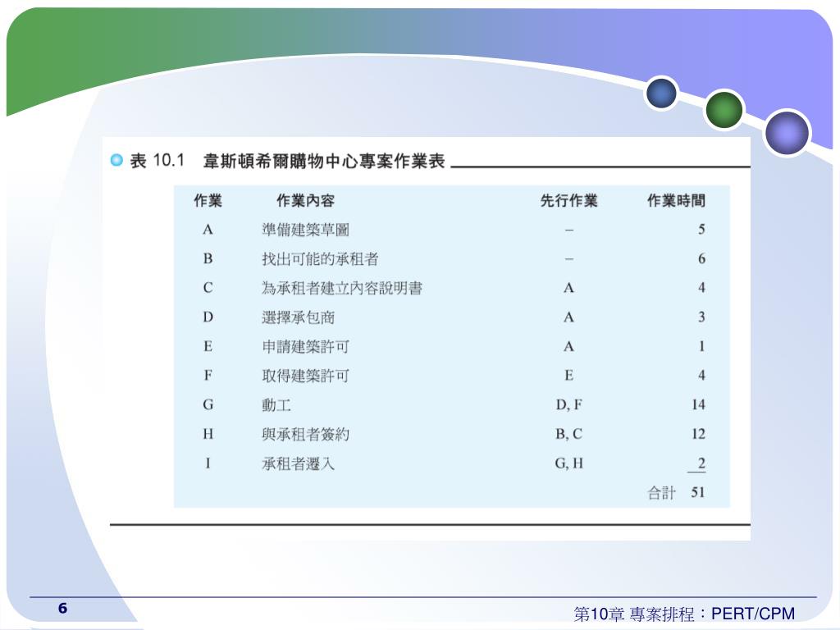840x630 pixels.
Task: Click predecessor A in row 申請建築許可
Action: pyautogui.click(x=569, y=347)
